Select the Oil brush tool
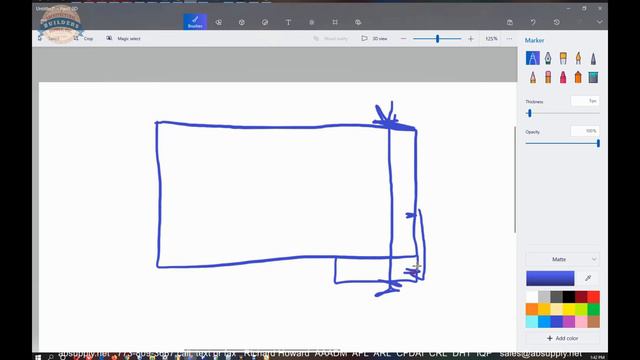This screenshot has height=360, width=640. click(563, 58)
